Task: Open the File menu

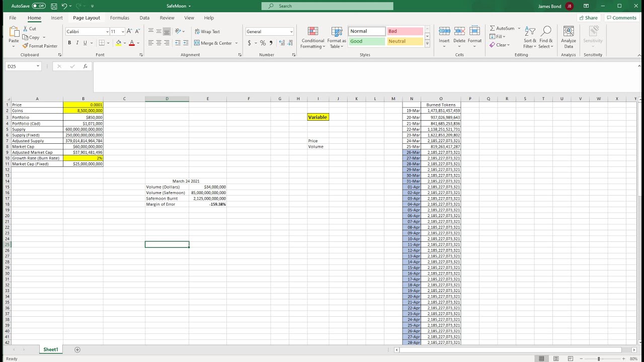Action: [13, 18]
